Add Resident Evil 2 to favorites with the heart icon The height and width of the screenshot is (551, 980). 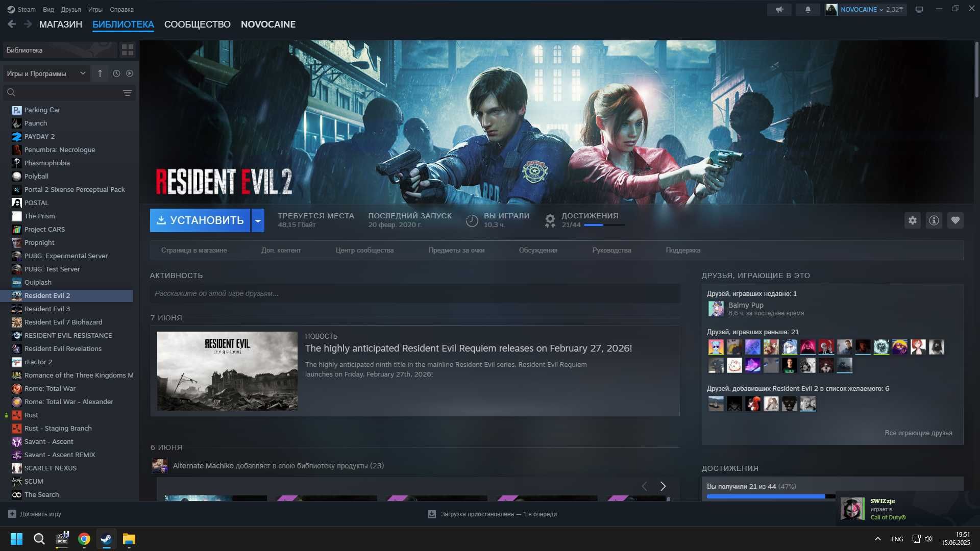955,220
